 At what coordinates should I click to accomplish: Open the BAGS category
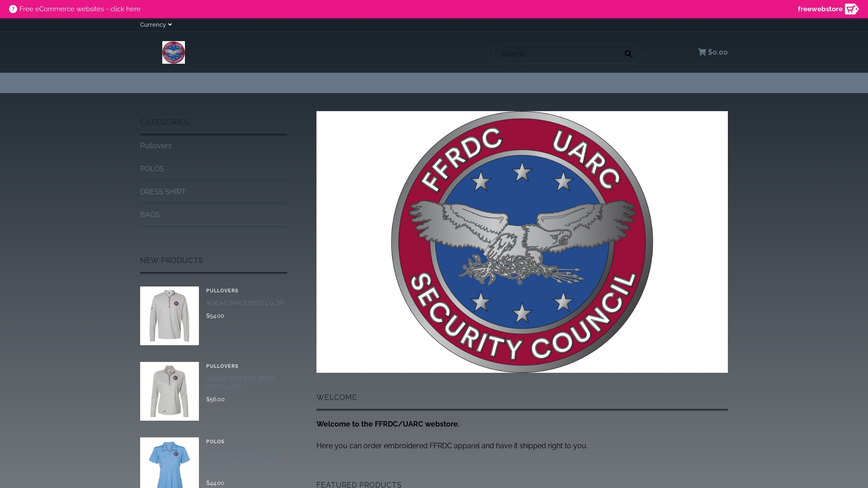150,215
